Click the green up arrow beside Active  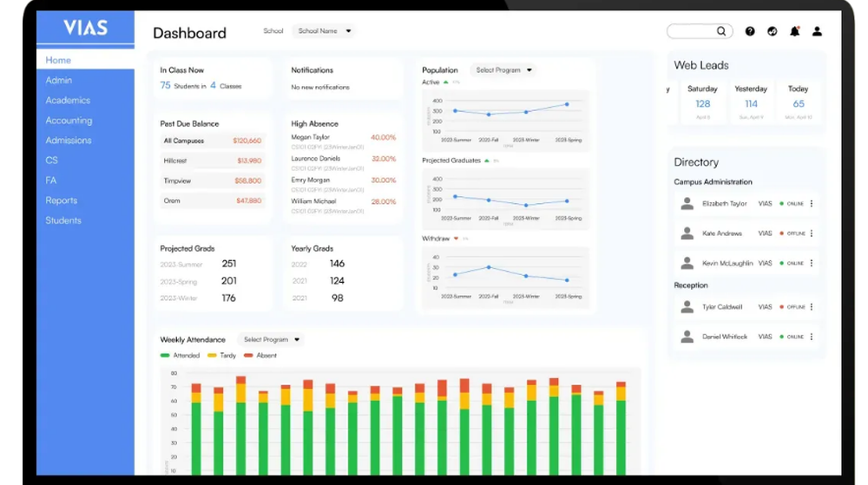click(x=445, y=82)
